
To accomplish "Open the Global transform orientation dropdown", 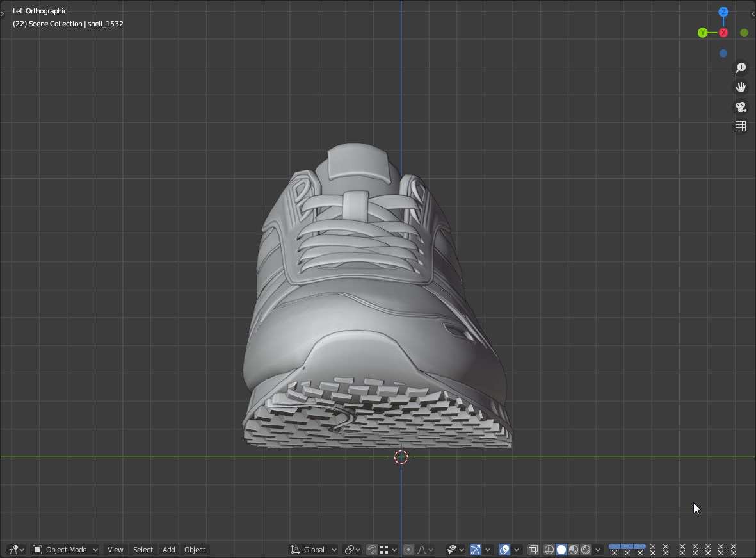I will pyautogui.click(x=314, y=550).
